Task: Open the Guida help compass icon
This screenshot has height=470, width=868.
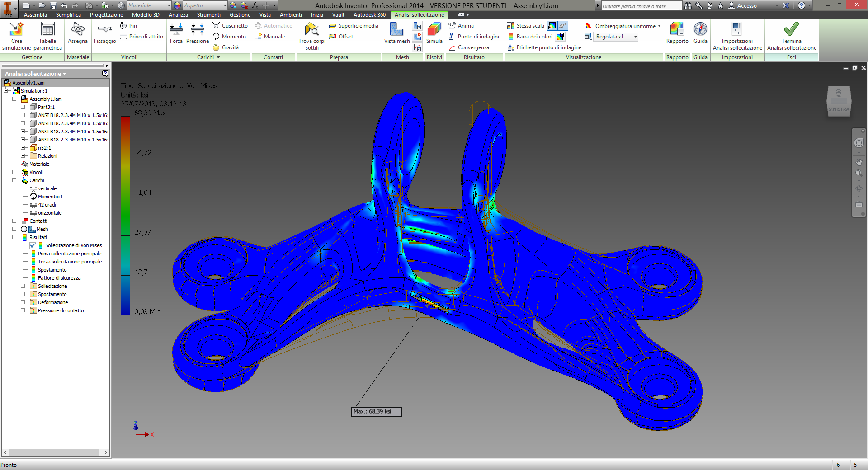Action: point(700,29)
